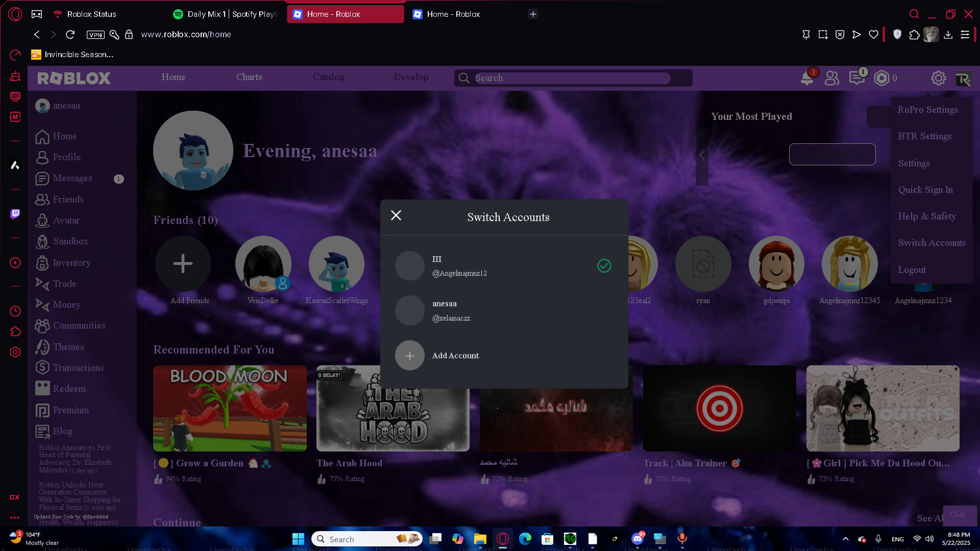The width and height of the screenshot is (980, 551).
Task: Click the Robux balance icon
Action: pyautogui.click(x=881, y=78)
